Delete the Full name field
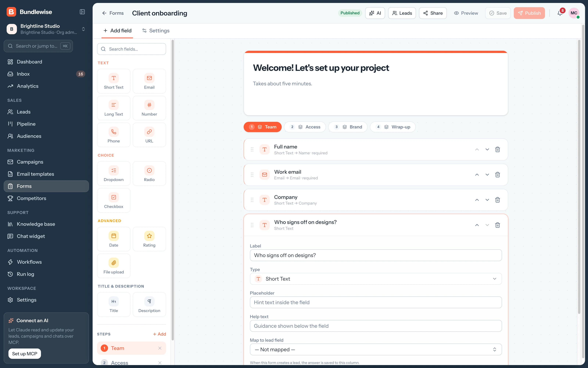 click(497, 149)
